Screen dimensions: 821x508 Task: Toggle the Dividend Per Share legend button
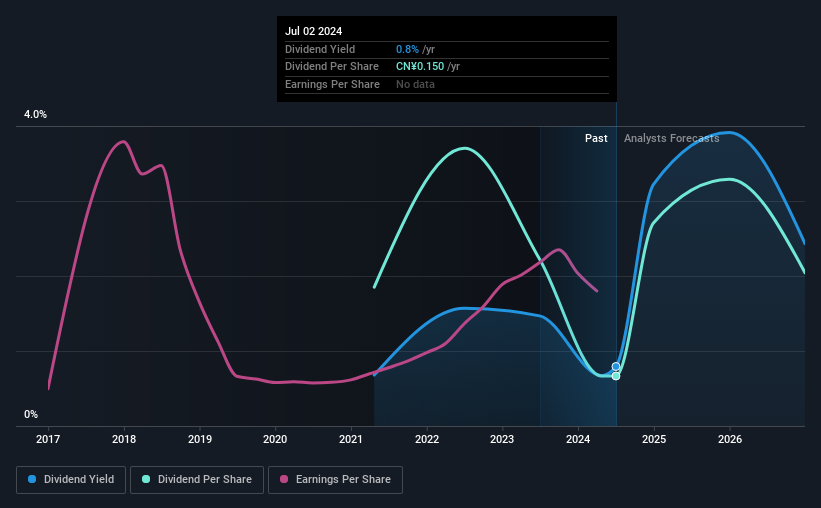point(197,480)
